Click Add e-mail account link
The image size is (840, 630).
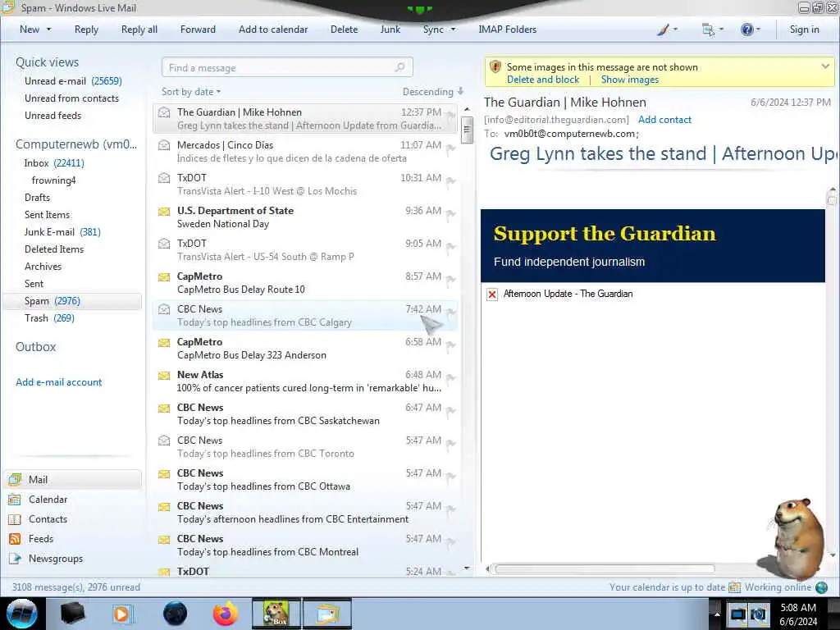58,382
